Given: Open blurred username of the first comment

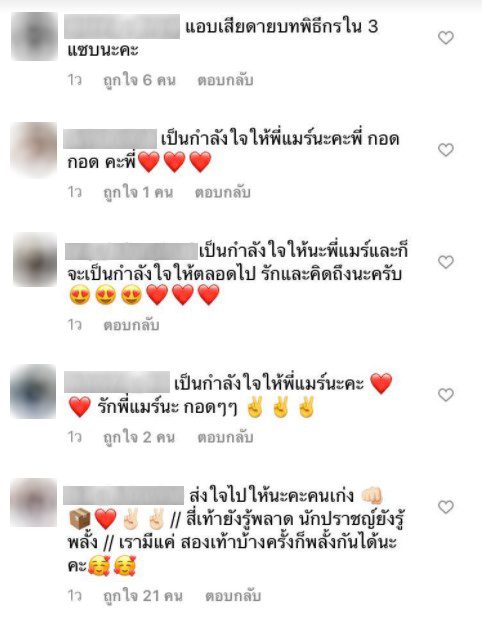Looking at the screenshot, I should click(122, 26).
